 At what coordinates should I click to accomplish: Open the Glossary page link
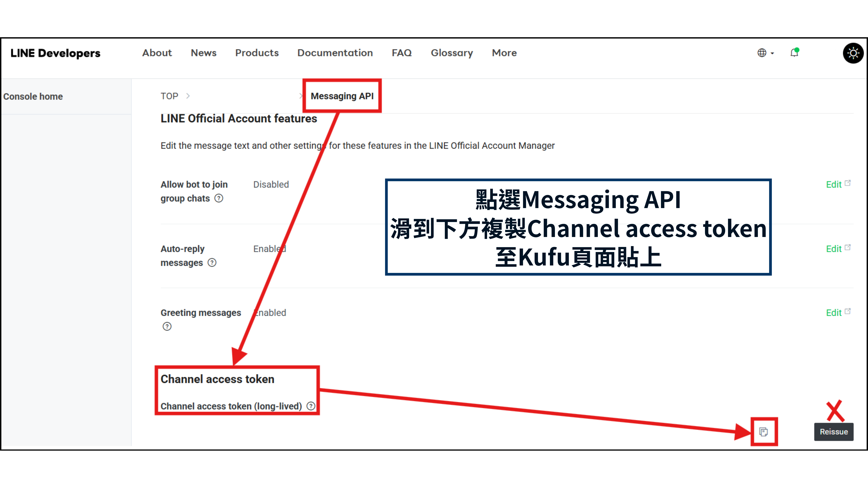tap(452, 53)
